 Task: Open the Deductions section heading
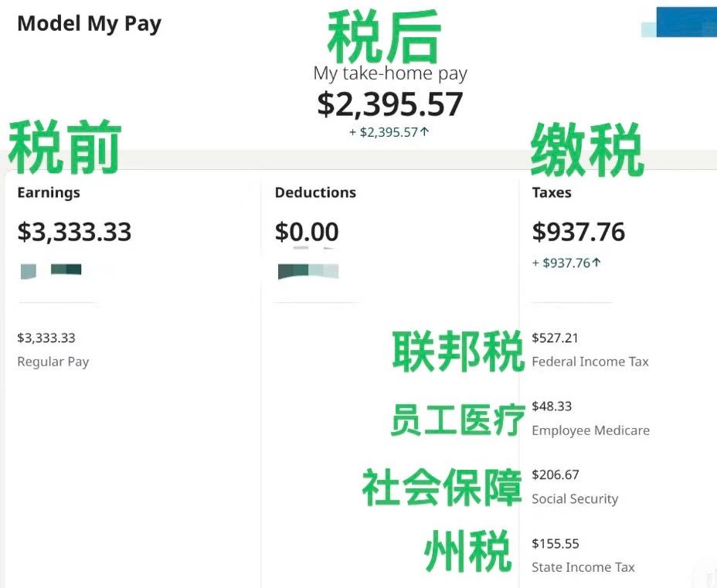(x=315, y=192)
